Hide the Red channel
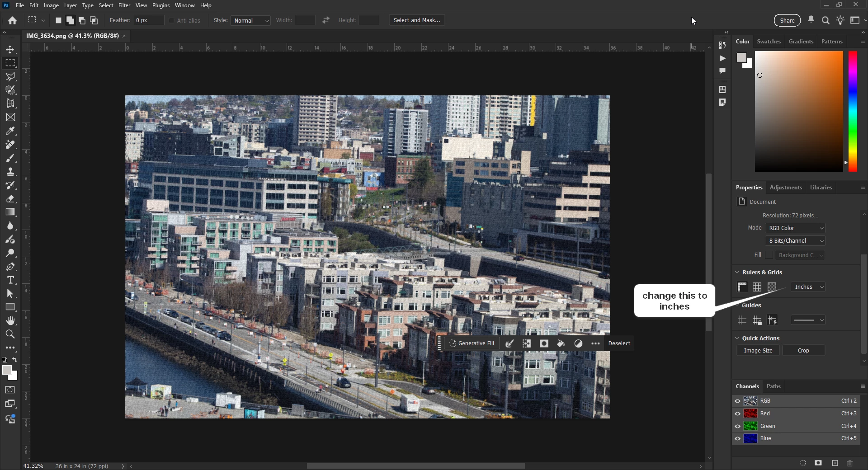Image resolution: width=868 pixels, height=470 pixels. [x=737, y=414]
